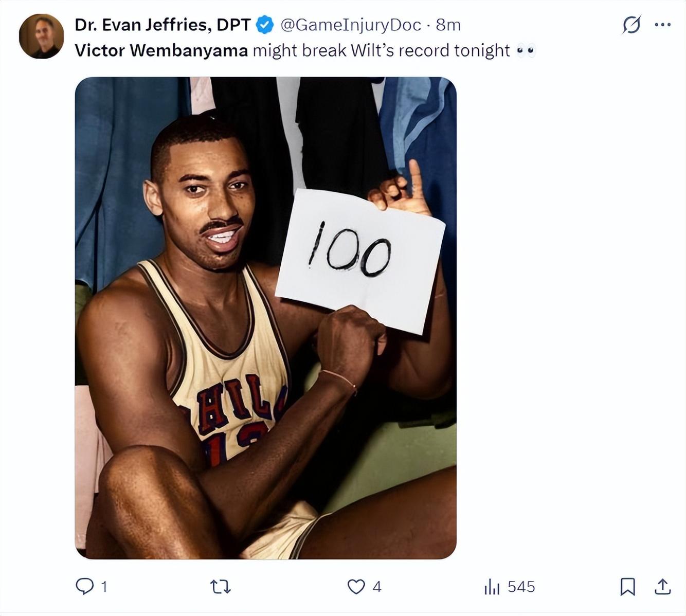Repost the tweet using the retweet icon
686x616 pixels.
point(221,587)
